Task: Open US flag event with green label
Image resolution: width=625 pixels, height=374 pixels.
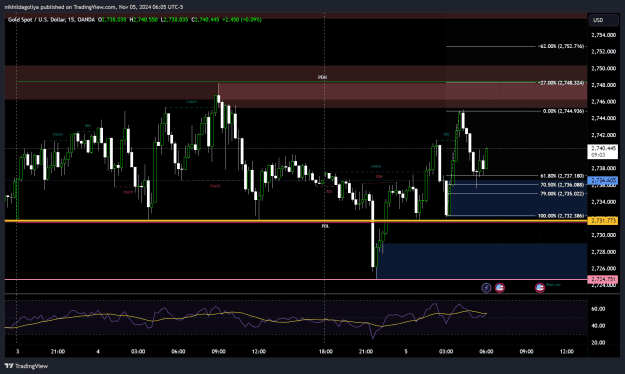Action: point(540,287)
